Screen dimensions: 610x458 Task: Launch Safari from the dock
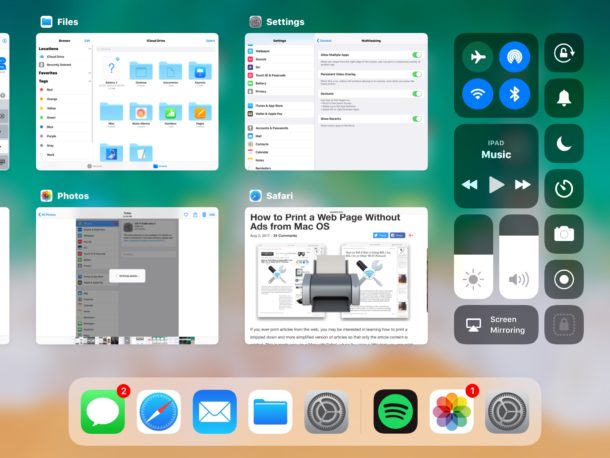point(159,411)
